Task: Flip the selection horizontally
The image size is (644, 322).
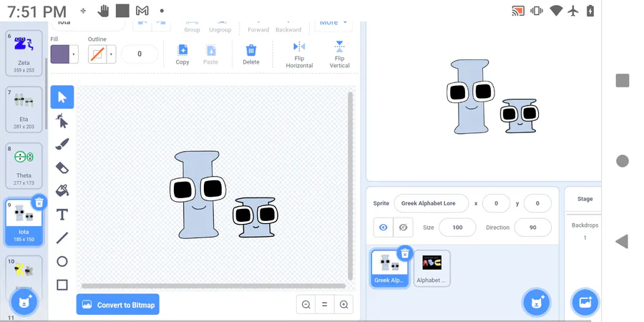Action: click(299, 54)
